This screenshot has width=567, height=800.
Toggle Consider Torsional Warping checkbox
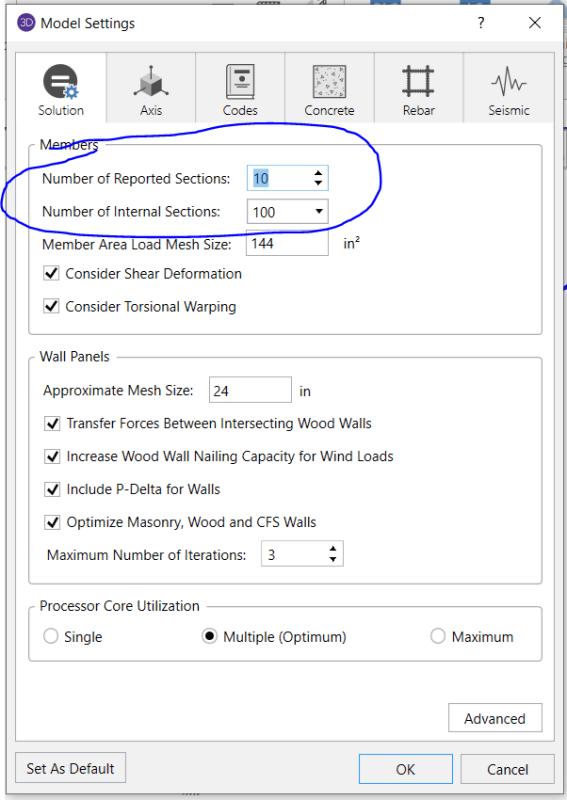click(x=51, y=306)
